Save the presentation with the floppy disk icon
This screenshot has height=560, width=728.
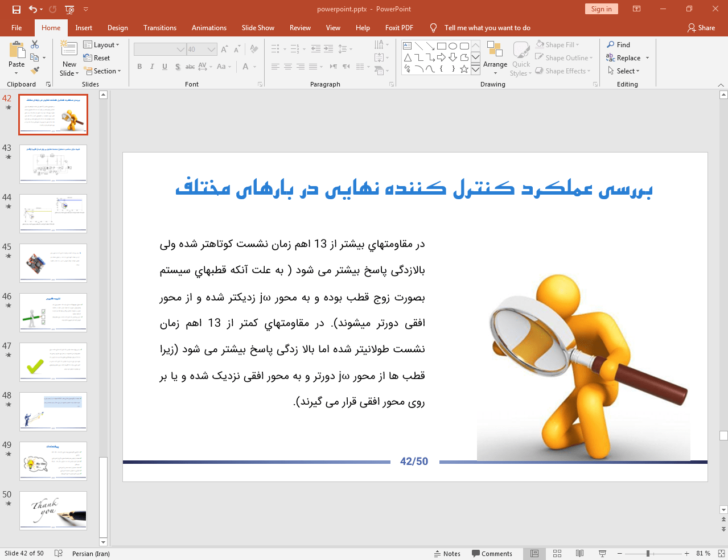click(16, 9)
